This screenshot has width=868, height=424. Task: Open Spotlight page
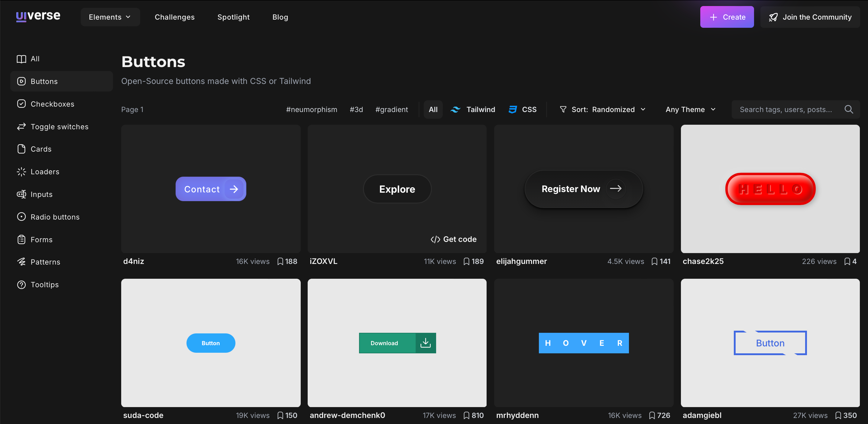pyautogui.click(x=233, y=17)
